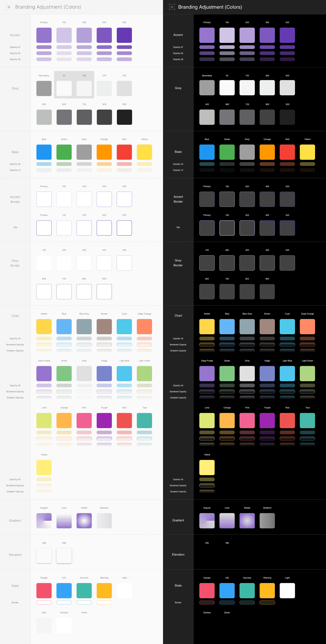Select Grey Border 900 box in light panel
The height and width of the screenshot is (644, 326).
coord(104,292)
